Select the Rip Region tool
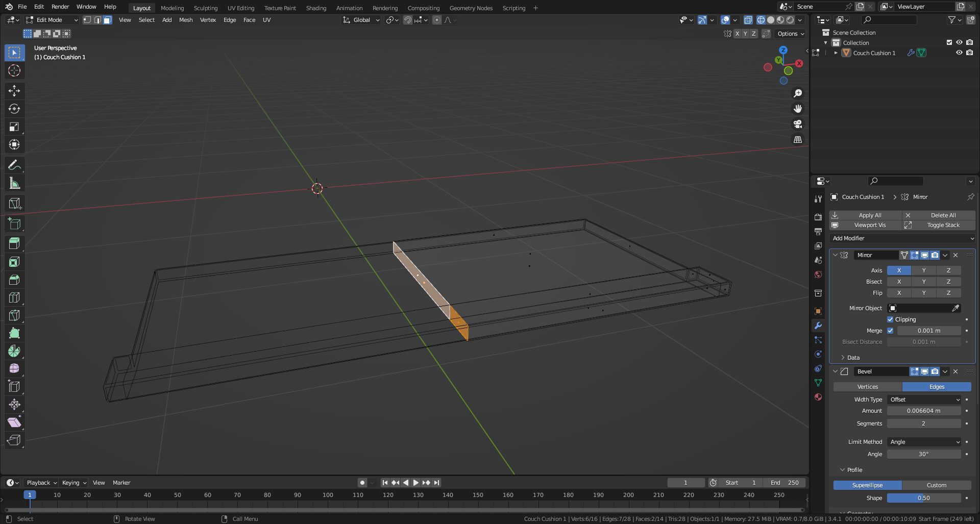The width and height of the screenshot is (980, 524). point(14,440)
